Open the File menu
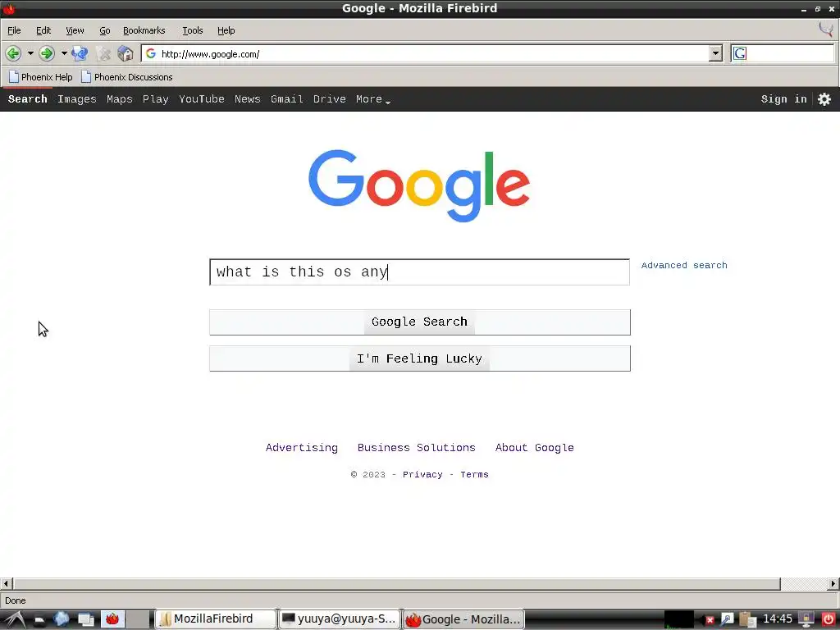Image resolution: width=840 pixels, height=630 pixels. click(14, 30)
